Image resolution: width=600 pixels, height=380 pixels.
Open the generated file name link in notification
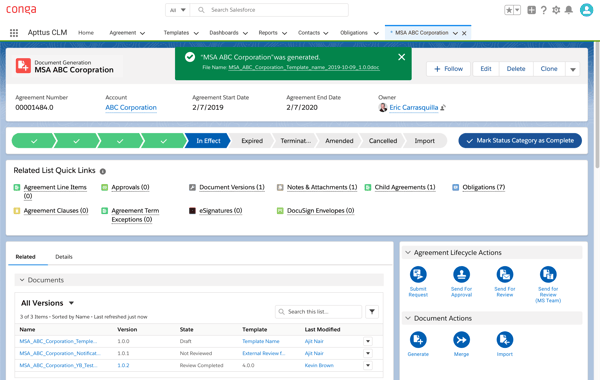pyautogui.click(x=304, y=67)
